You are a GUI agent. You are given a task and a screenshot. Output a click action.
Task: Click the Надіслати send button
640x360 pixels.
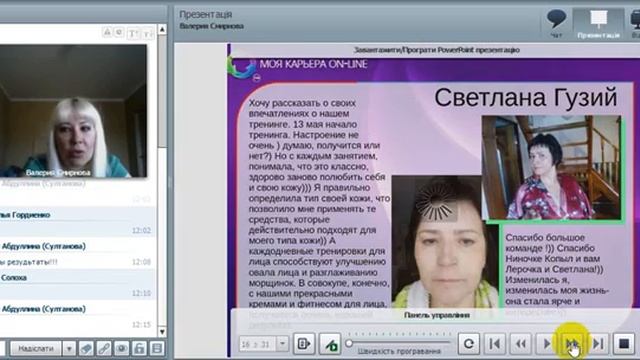[x=36, y=348]
